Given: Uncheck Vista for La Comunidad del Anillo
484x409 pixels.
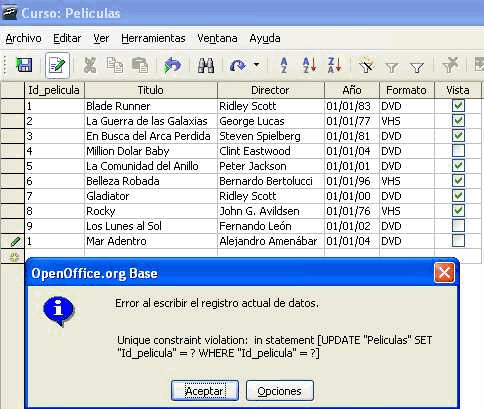Looking at the screenshot, I should coord(458,165).
